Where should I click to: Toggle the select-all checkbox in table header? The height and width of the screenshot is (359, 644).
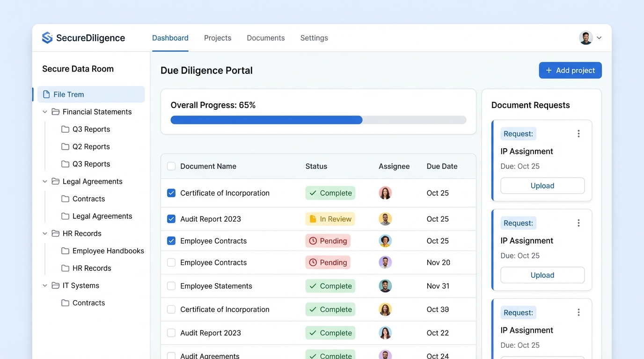(171, 166)
